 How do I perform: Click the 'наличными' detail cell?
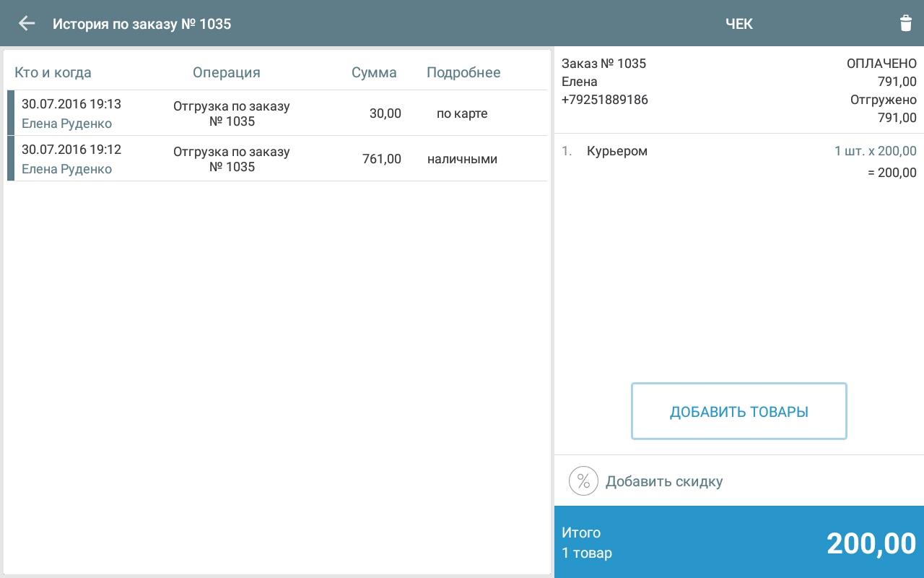[x=462, y=159]
